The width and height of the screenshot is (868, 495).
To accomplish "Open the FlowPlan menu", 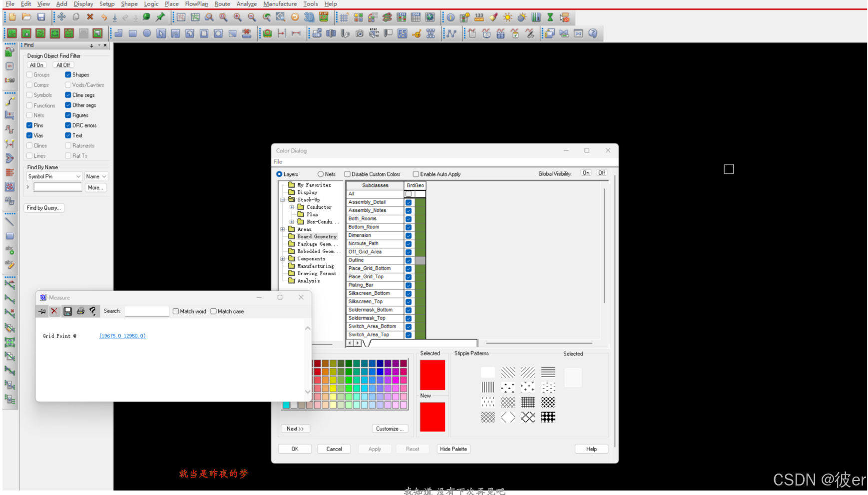I will pos(196,4).
